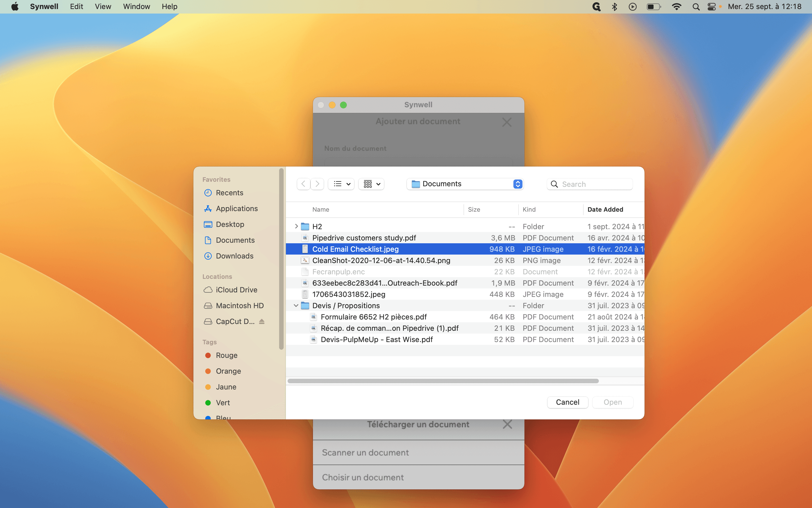Open the Synwell menu
The width and height of the screenshot is (812, 508).
(44, 6)
